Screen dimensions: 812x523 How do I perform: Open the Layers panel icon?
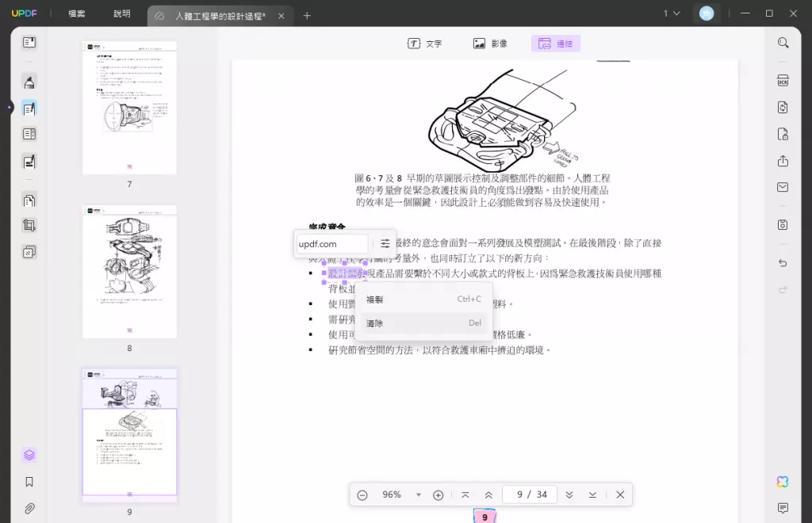[x=29, y=455]
